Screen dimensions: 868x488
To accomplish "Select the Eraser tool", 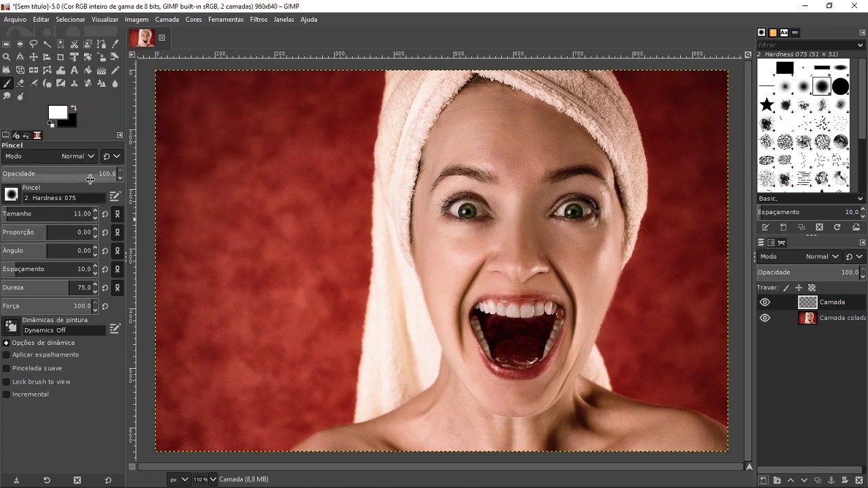I will (x=20, y=83).
